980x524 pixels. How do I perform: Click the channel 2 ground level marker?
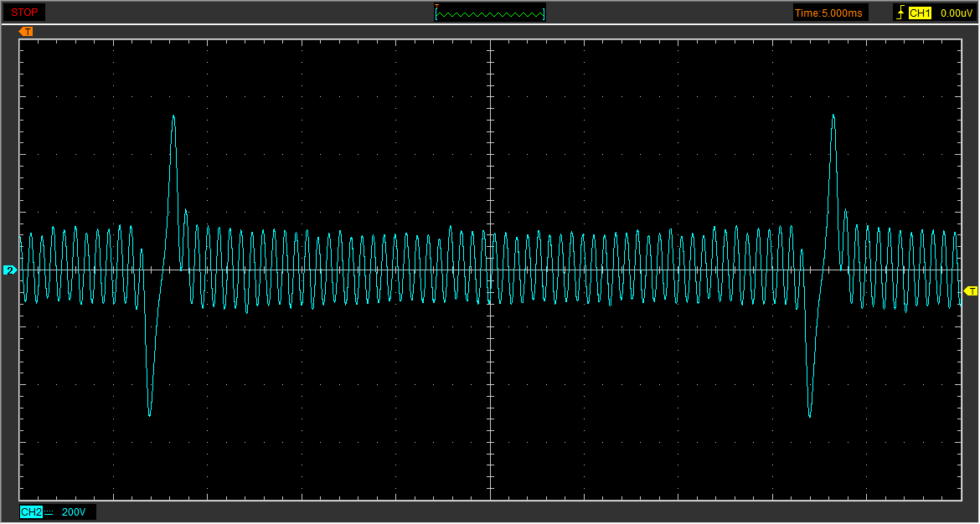point(10,270)
